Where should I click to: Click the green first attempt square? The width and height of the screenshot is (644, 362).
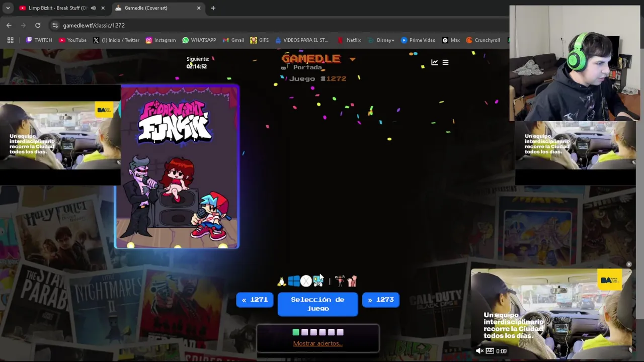pyautogui.click(x=296, y=332)
